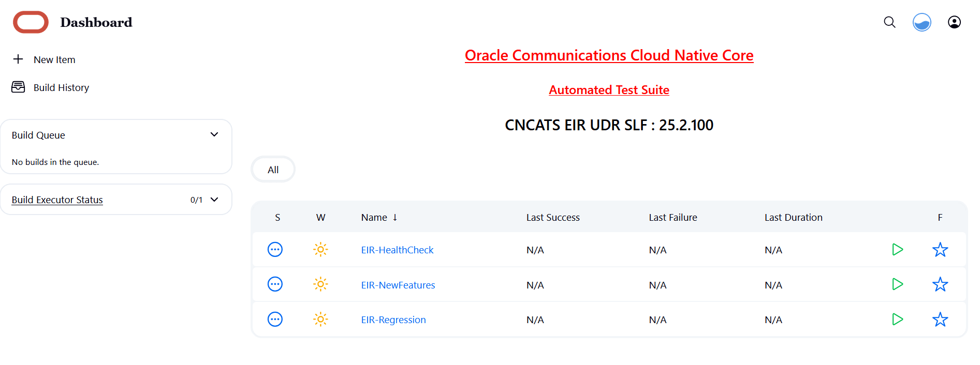
Task: Click Last Duration N/A for EIR-Regression
Action: tap(773, 320)
